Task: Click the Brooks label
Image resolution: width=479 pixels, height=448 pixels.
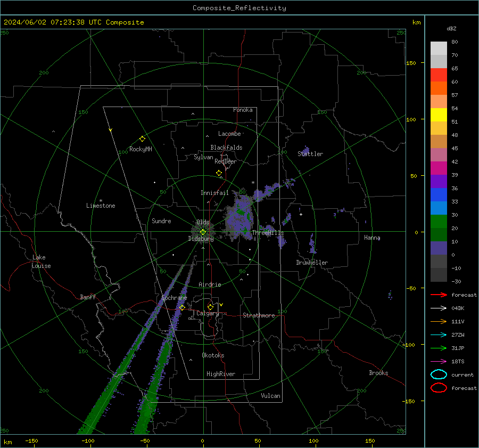Action: (x=378, y=373)
